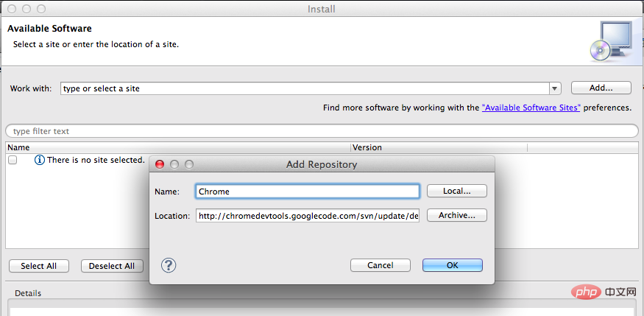The image size is (644, 316).
Task: Click the Install window's gray close button
Action: [x=12, y=9]
